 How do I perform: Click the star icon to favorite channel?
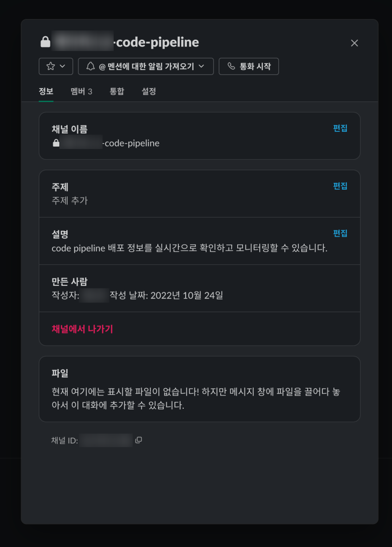click(x=50, y=67)
